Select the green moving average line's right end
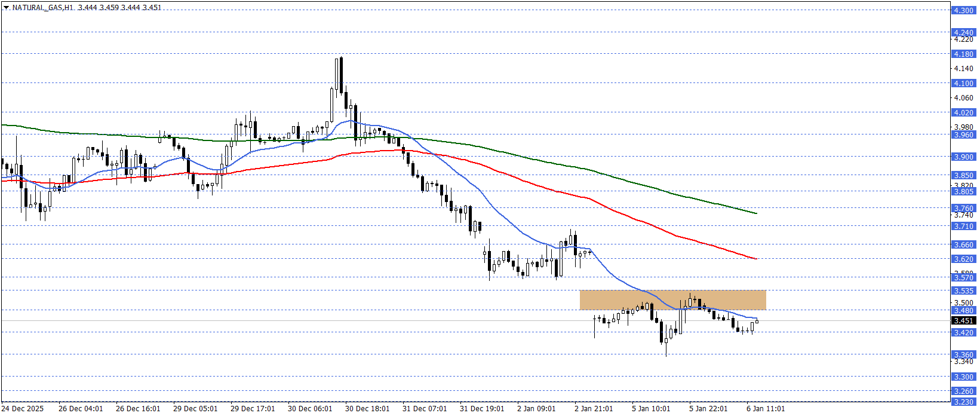 pos(755,213)
